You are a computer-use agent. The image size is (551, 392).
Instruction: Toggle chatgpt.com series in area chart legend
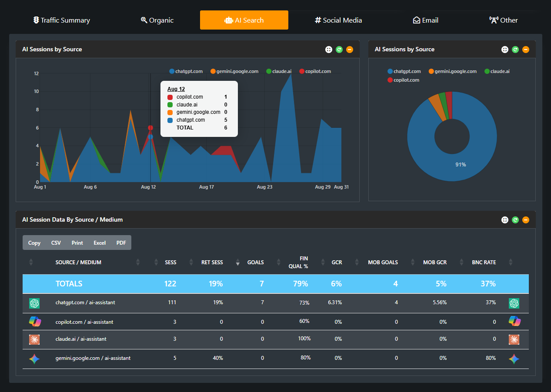click(x=186, y=71)
